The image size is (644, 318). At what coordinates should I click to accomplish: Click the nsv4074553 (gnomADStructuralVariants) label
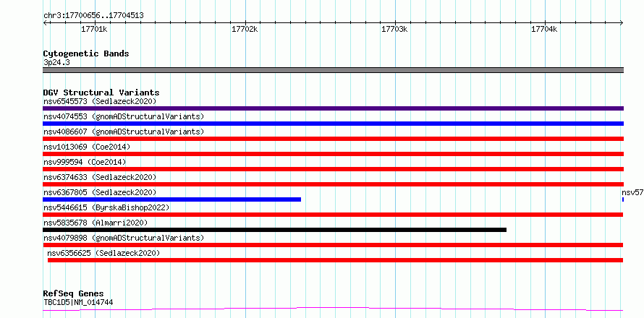[124, 116]
